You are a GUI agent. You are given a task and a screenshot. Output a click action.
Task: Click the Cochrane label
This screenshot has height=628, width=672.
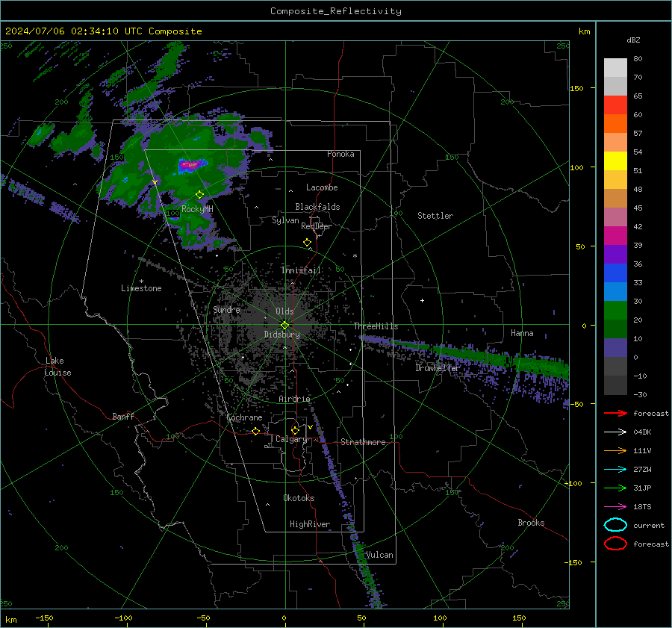pyautogui.click(x=244, y=417)
